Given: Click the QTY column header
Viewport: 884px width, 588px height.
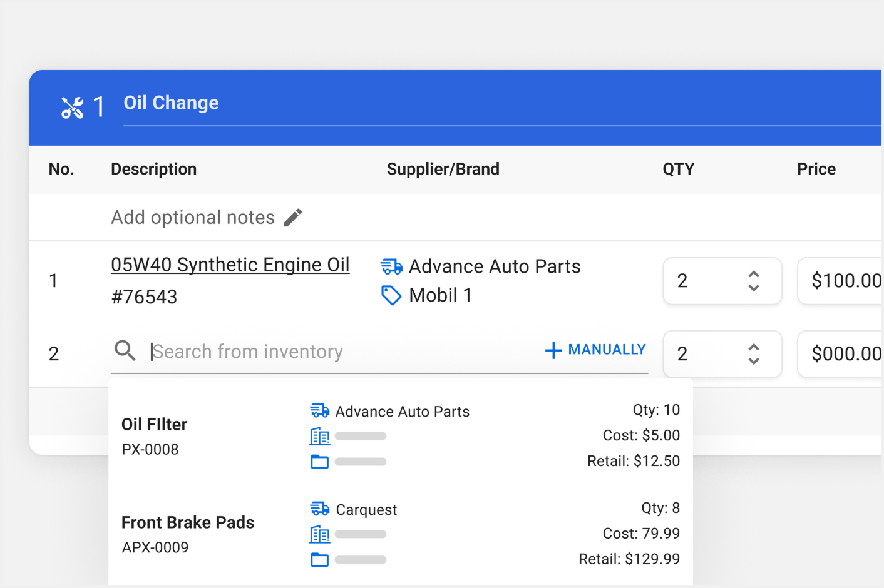Looking at the screenshot, I should point(679,169).
